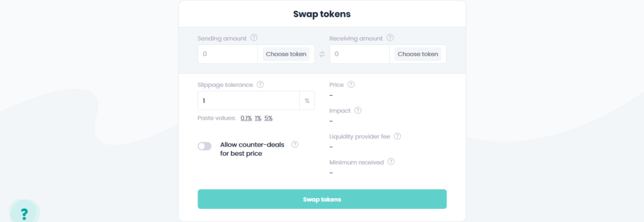The width and height of the screenshot is (644, 222).
Task: Enable Allow counter-deals for best price toggle
Action: [205, 146]
